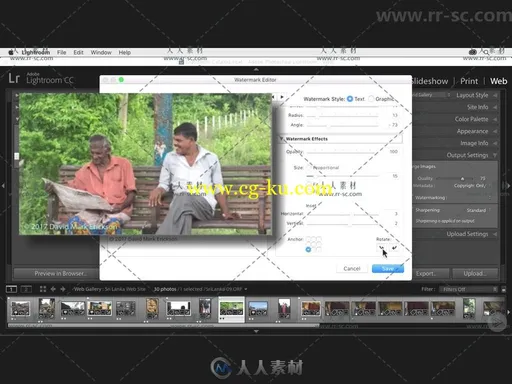This screenshot has height=384, width=512.
Task: Click the second window display icon
Action: coord(26,289)
